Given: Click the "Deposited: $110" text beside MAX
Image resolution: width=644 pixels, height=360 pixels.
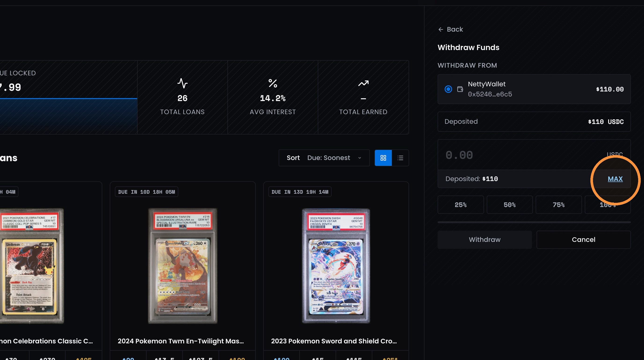Looking at the screenshot, I should [472, 179].
